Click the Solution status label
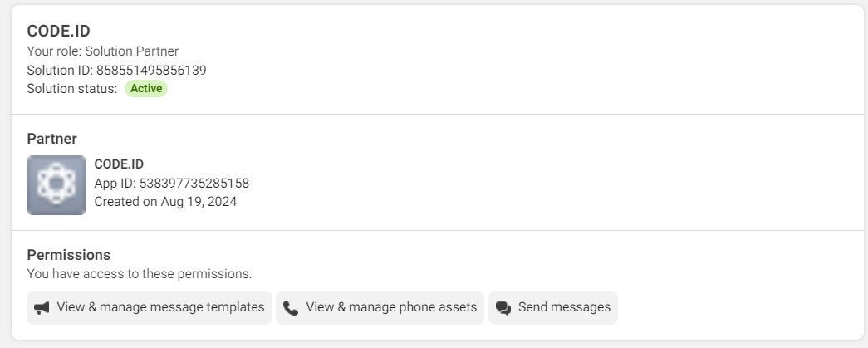This screenshot has width=868, height=348. (x=71, y=89)
